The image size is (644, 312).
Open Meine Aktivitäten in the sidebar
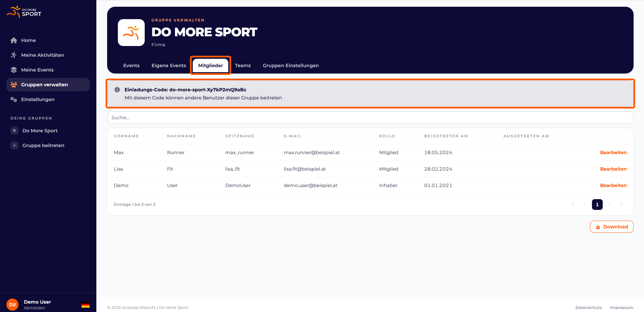48,55
